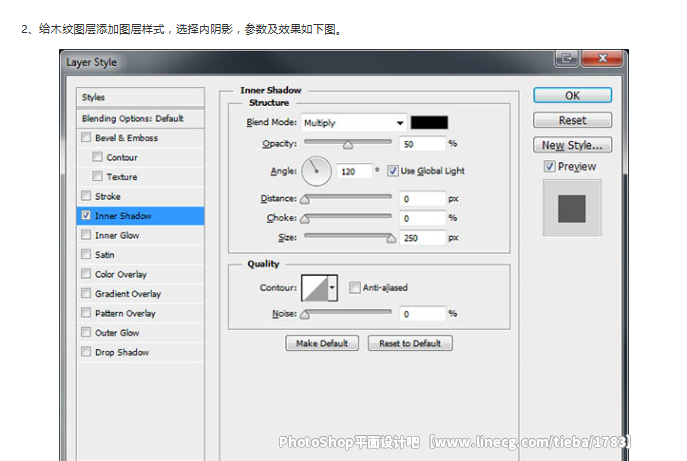Click the Angle field showing 120

coord(354,171)
